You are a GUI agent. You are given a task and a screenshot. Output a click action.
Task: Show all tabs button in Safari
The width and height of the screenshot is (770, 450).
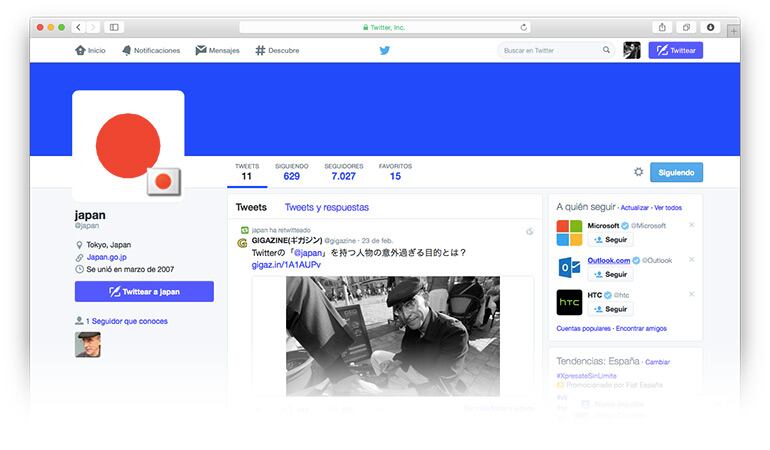point(686,28)
